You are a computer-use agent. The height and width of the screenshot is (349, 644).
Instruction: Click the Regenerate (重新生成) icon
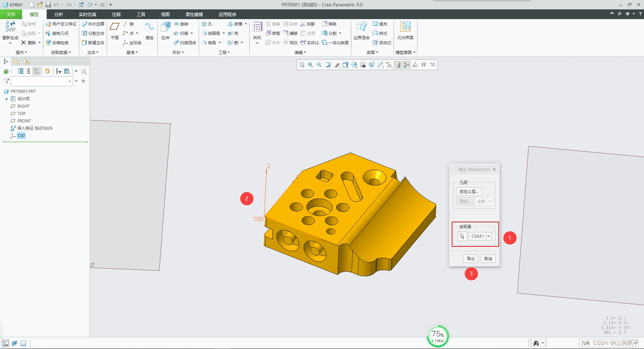[x=10, y=27]
